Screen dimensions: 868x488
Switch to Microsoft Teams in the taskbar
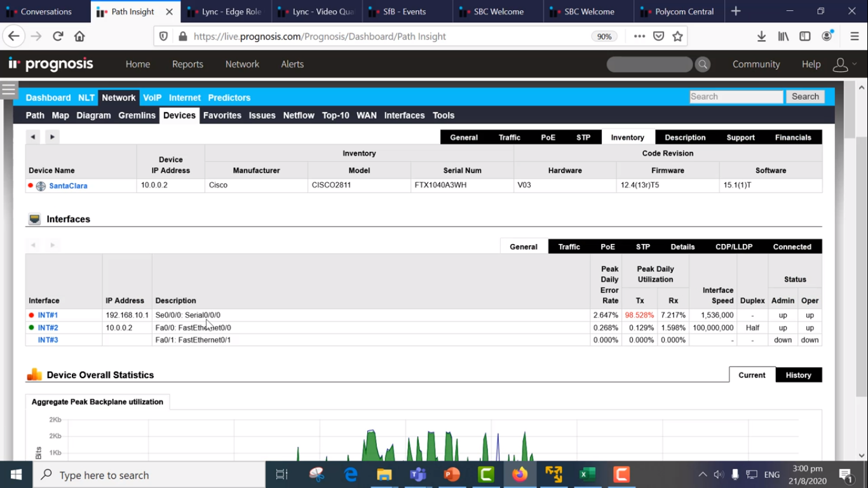(417, 475)
